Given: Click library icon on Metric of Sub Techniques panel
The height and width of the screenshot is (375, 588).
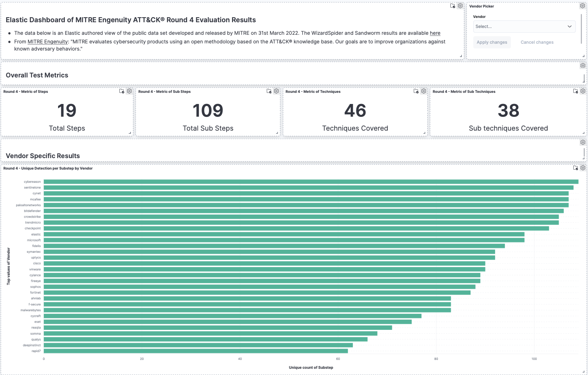Looking at the screenshot, I should [x=575, y=91].
